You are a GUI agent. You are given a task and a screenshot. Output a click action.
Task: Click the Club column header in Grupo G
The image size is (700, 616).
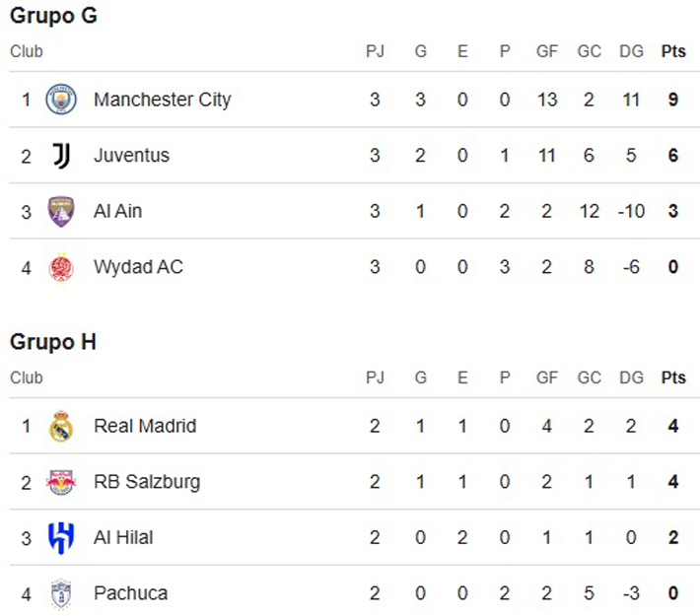(27, 51)
